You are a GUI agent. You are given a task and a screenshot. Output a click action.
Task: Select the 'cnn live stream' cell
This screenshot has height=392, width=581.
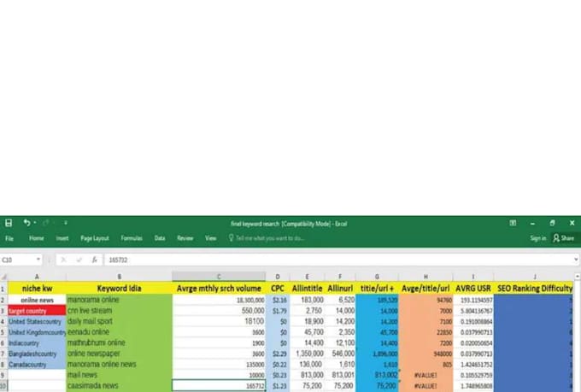point(120,311)
